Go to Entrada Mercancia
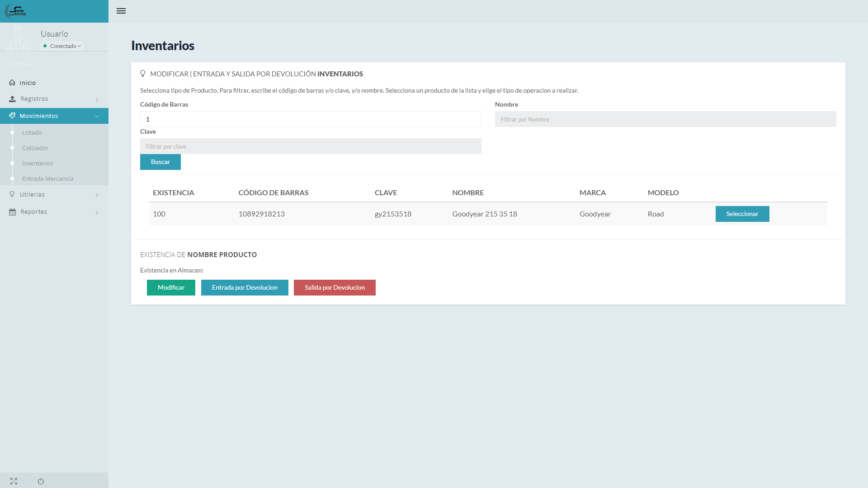Image resolution: width=868 pixels, height=488 pixels. (x=47, y=178)
